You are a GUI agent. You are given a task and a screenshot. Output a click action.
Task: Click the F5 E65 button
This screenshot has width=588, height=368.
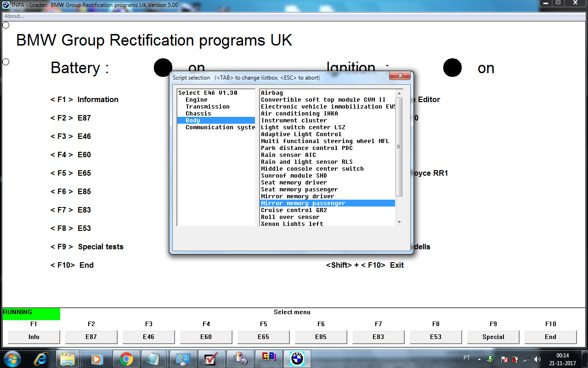pyautogui.click(x=264, y=337)
